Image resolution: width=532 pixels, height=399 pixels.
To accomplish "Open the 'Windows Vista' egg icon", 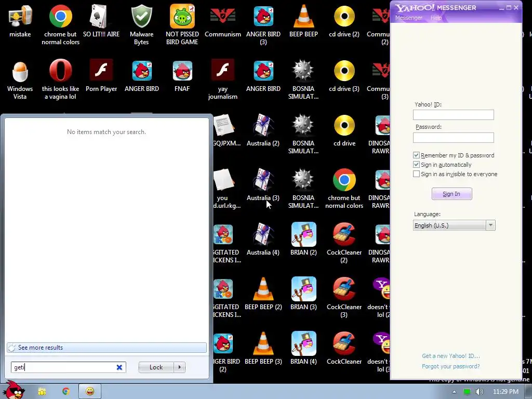I will 20,79.
